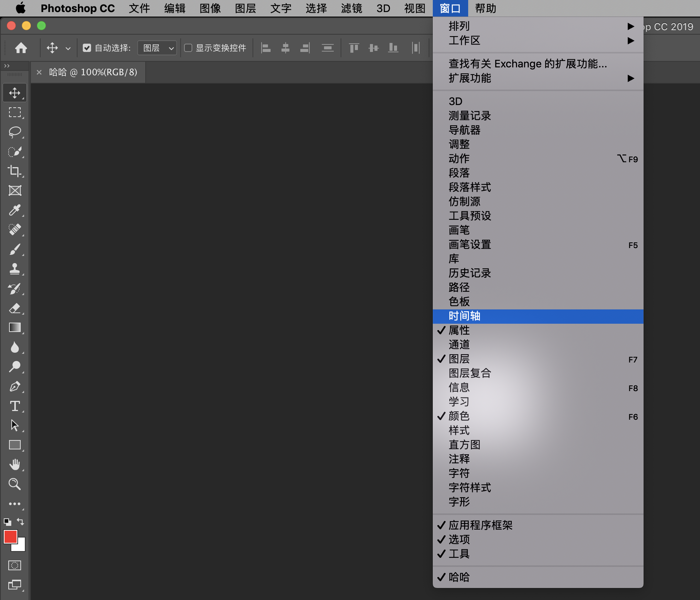This screenshot has width=700, height=600.
Task: Select the Crop tool
Action: coord(15,171)
